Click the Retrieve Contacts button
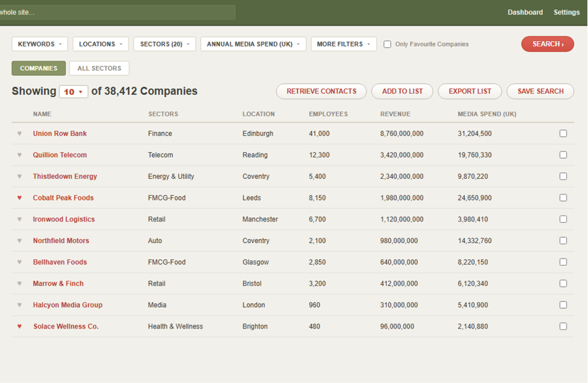588x383 pixels. coord(322,91)
